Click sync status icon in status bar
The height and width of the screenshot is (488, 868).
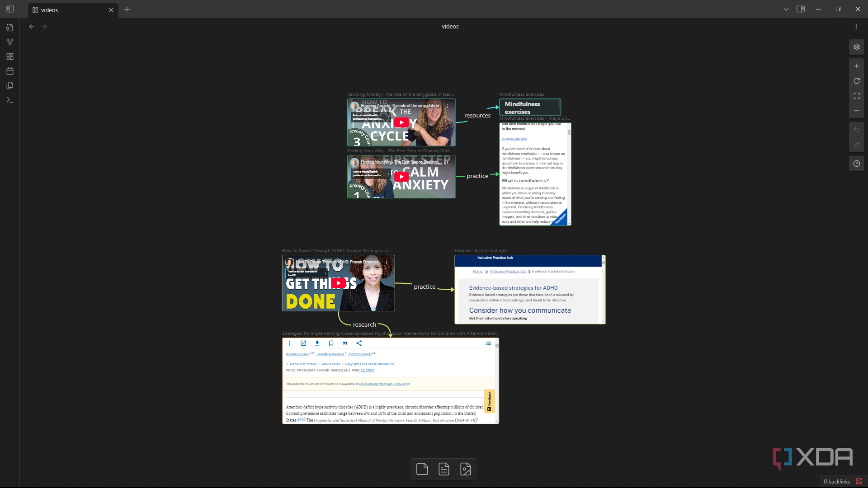pos(859,482)
